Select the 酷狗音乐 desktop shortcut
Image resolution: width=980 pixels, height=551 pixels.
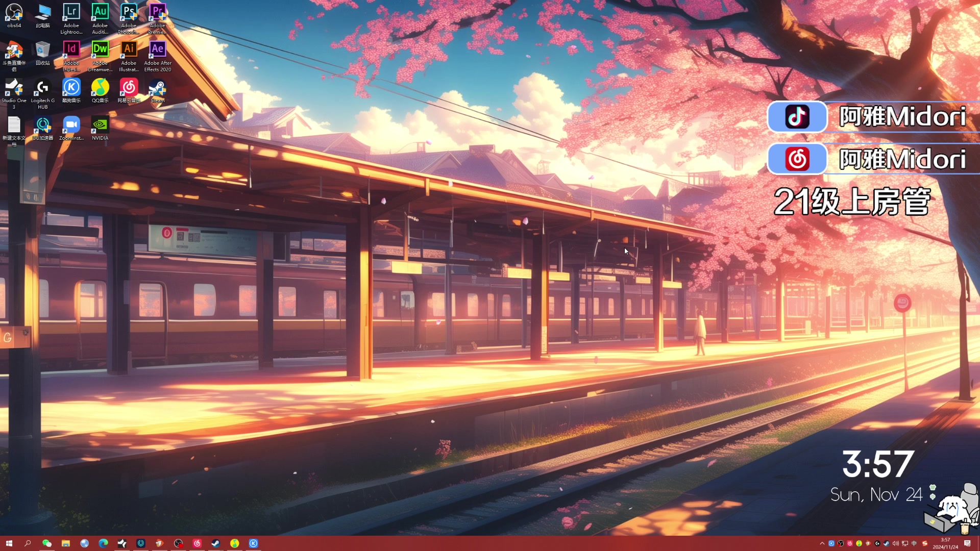click(71, 91)
